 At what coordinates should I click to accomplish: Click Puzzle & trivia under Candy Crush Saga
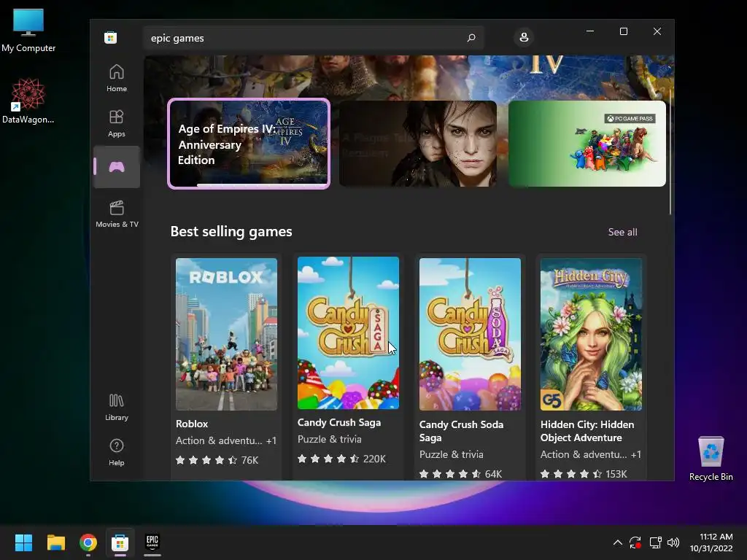330,439
